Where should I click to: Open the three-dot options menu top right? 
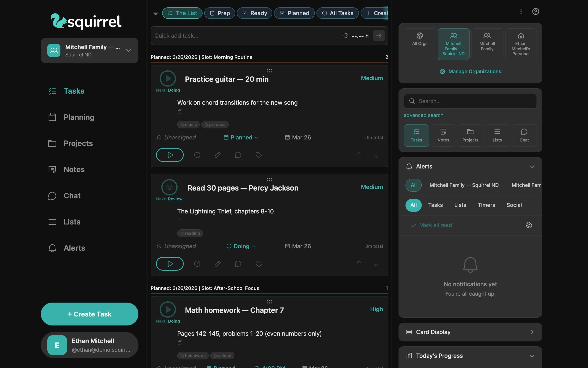[521, 11]
